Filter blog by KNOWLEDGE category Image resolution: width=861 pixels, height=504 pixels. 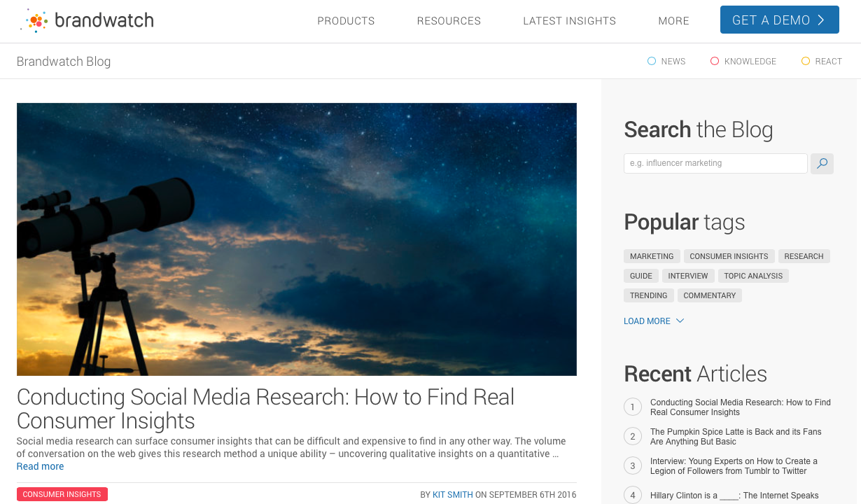[x=743, y=62]
